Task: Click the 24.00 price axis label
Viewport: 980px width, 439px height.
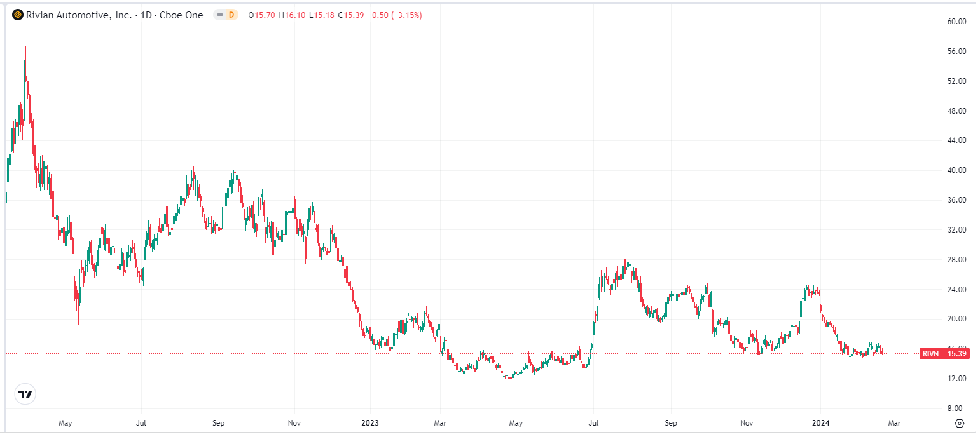Action: [x=956, y=290]
